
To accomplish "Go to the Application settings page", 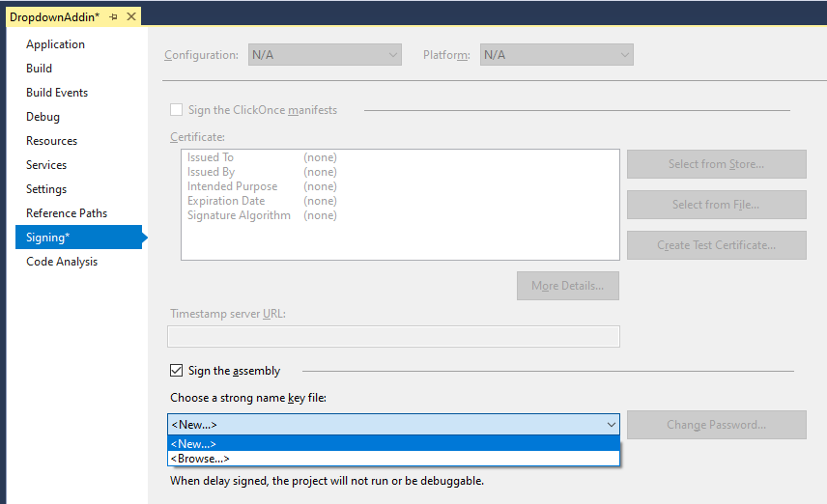I will pos(55,44).
